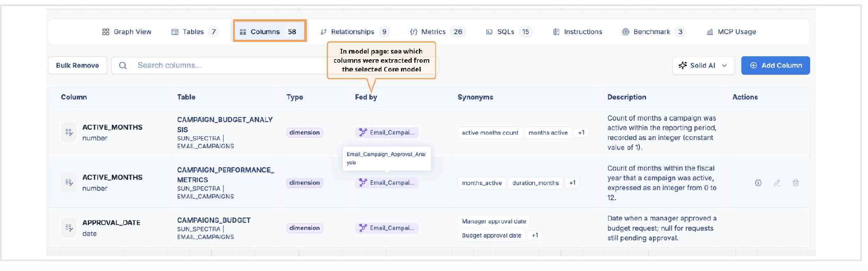Expand +1 synonyms beside 'months active'
Viewport: 868px width, 271px height.
(x=581, y=133)
